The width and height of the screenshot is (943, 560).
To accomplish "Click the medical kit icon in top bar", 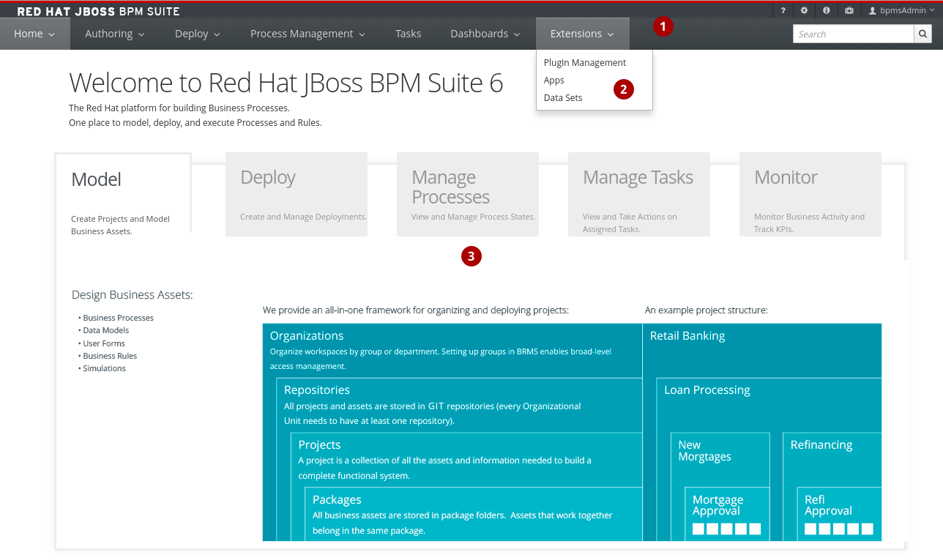I will (849, 10).
